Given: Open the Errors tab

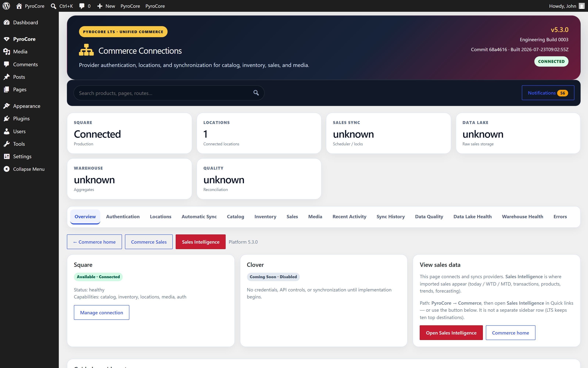Looking at the screenshot, I should [x=560, y=217].
